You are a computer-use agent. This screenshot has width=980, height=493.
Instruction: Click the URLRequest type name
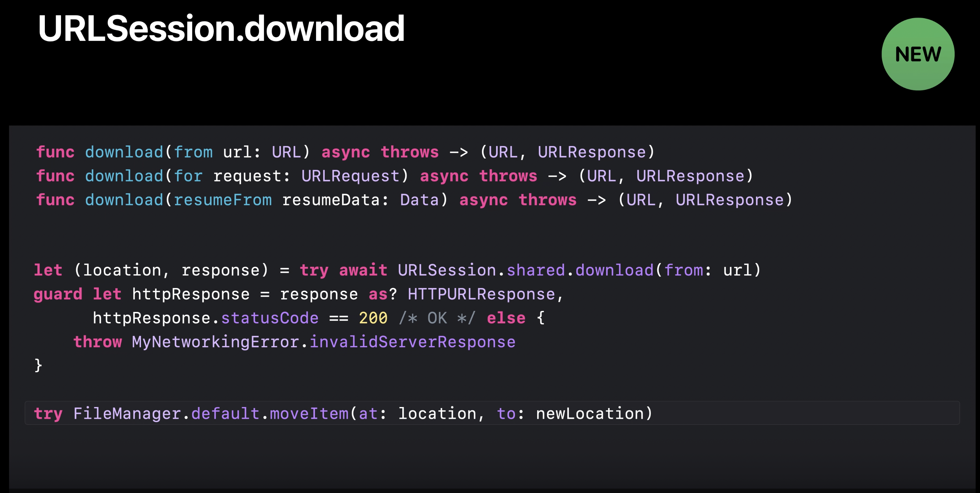coord(350,176)
